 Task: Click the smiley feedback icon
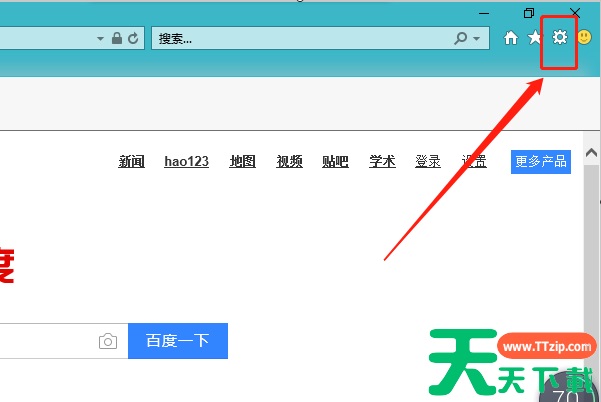pyautogui.click(x=585, y=37)
